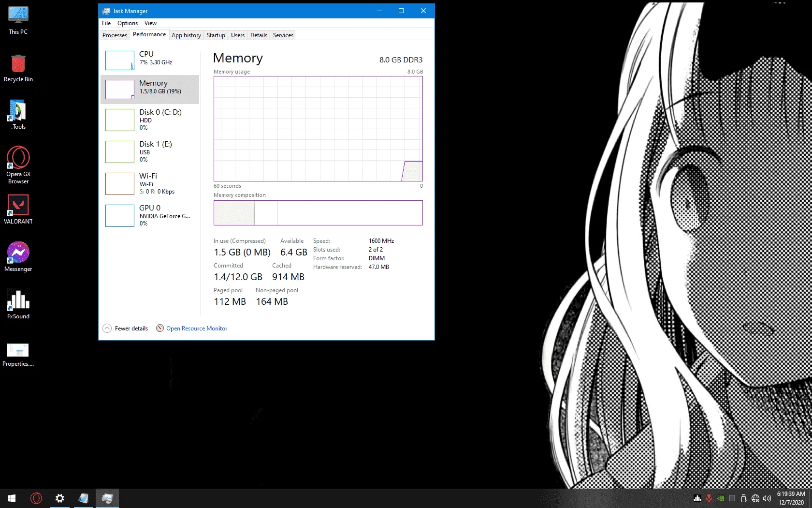Launch VALORANT from desktop
This screenshot has width=812, height=508.
click(18, 209)
